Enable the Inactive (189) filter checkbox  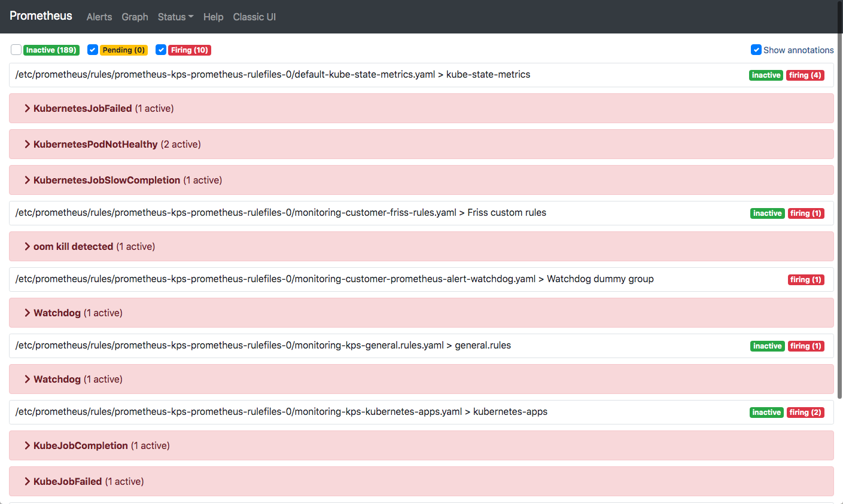(16, 50)
